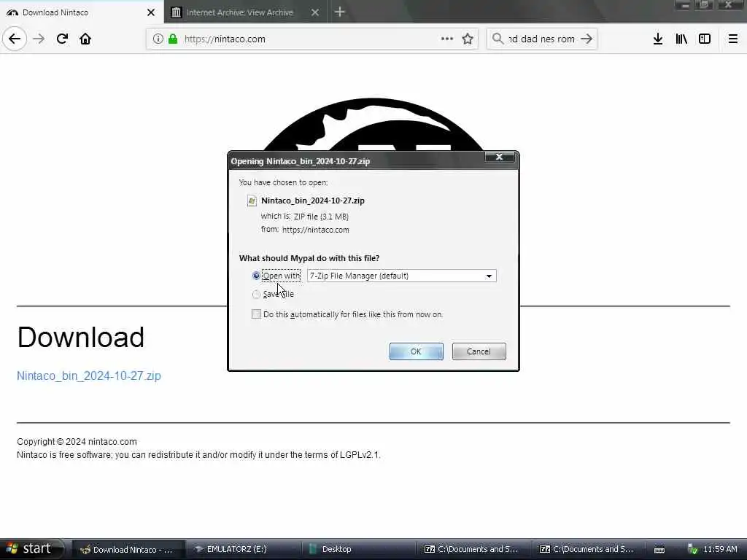Bookmark this page with the star

tap(468, 39)
